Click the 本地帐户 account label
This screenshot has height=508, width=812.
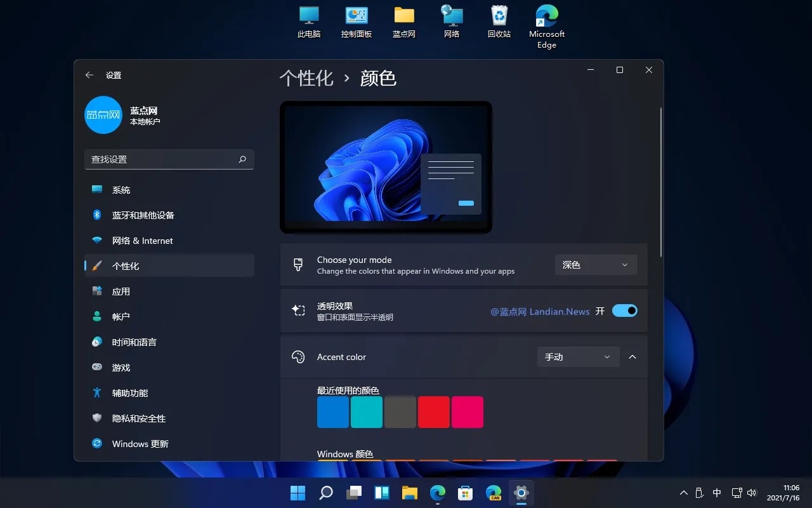click(145, 121)
